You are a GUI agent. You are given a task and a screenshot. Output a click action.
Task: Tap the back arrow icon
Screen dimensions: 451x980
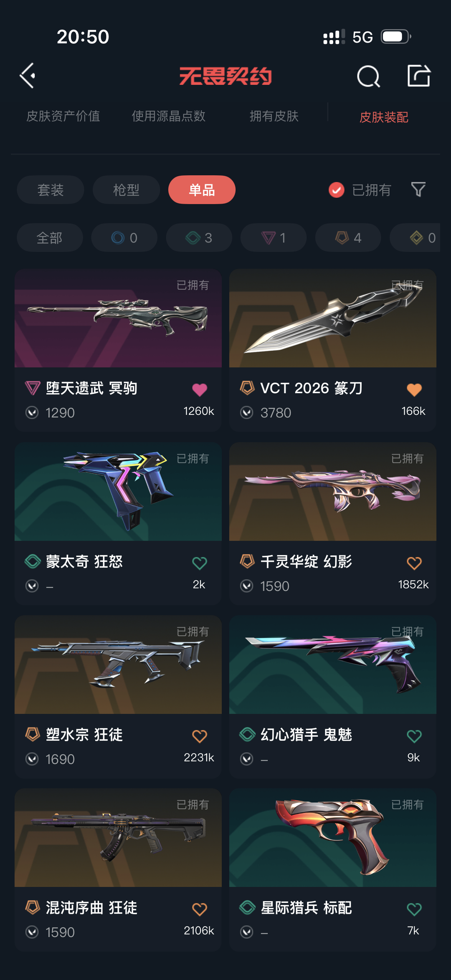[x=28, y=76]
